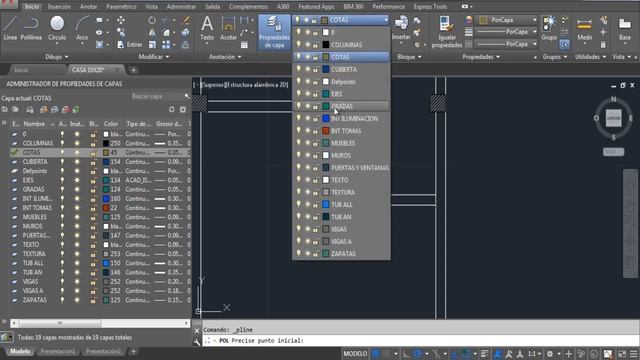Click color swatch of COTAS row
Screen dimensions: 640x360
106,152
